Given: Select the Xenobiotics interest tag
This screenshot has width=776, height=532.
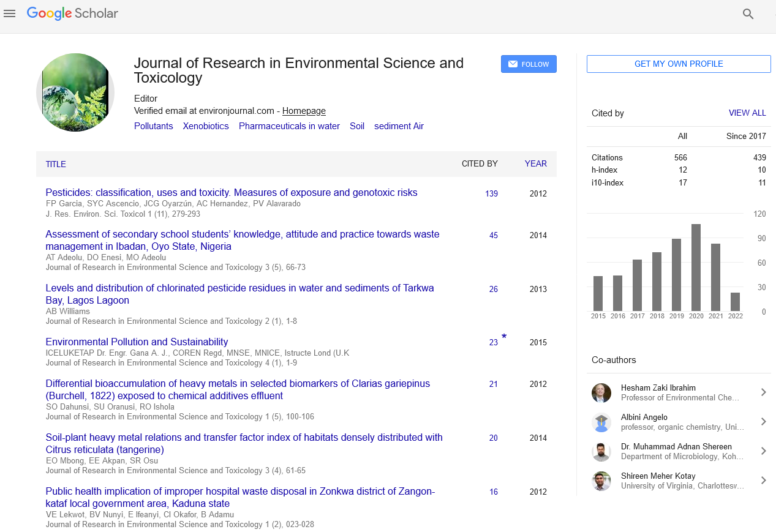Looking at the screenshot, I should [206, 126].
